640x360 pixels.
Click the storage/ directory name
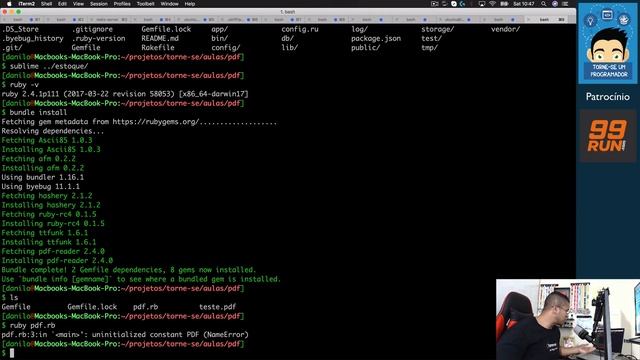tap(438, 29)
